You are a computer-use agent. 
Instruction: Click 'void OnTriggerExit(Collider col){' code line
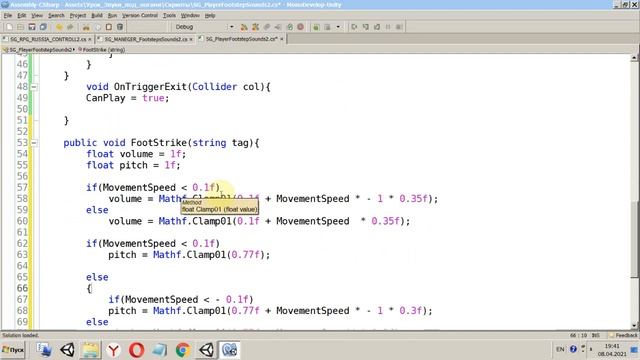pyautogui.click(x=178, y=87)
